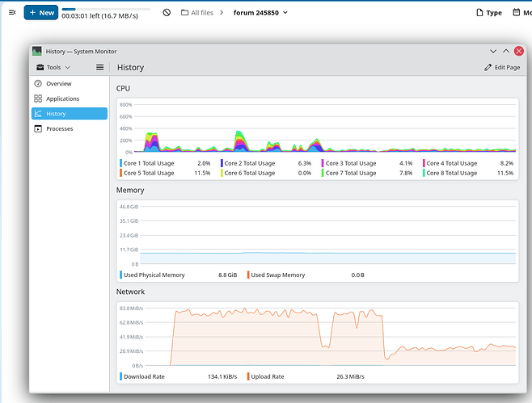
Task: Open the Type filter
Action: pyautogui.click(x=489, y=13)
